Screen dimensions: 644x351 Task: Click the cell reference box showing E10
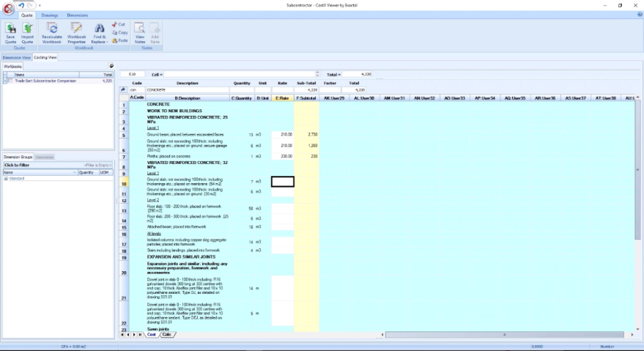[133, 75]
